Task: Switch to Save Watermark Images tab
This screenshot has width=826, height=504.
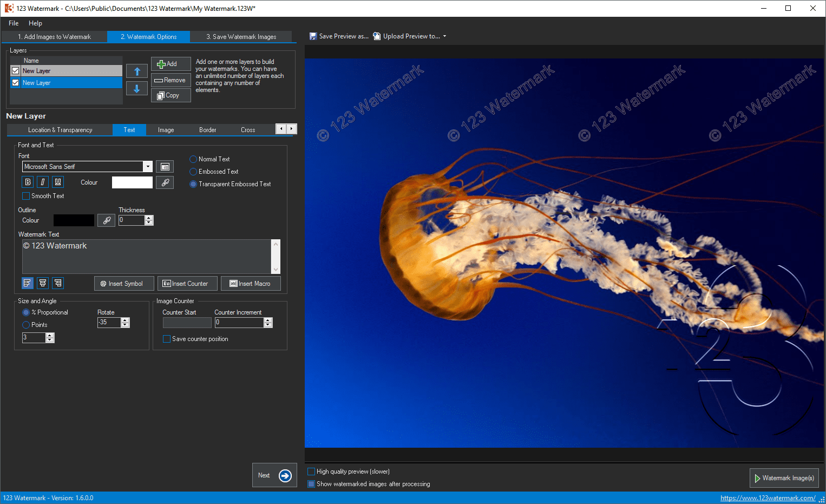Action: click(241, 37)
